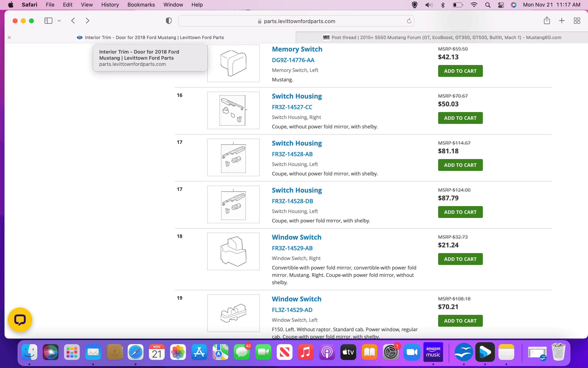Open Calendar showing Nov 21 in Dock
Screen dimensions: 588x368
pos(157,352)
